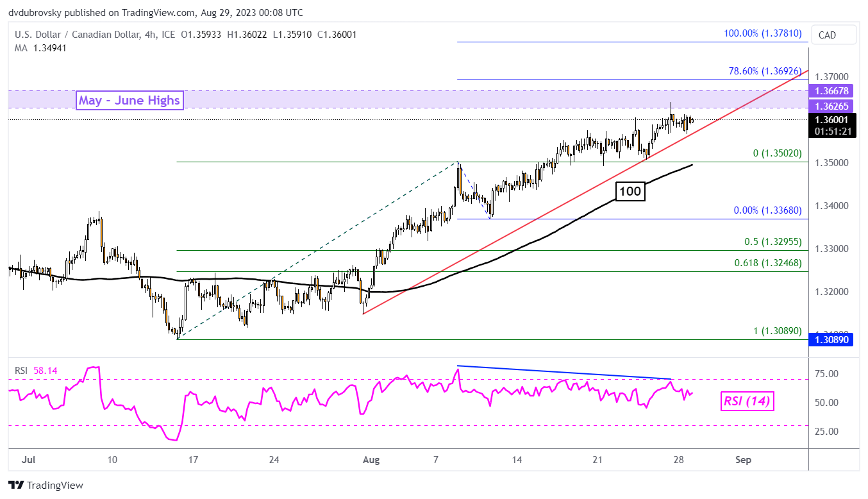
Task: Click the '28' date axis label
Action: [679, 460]
